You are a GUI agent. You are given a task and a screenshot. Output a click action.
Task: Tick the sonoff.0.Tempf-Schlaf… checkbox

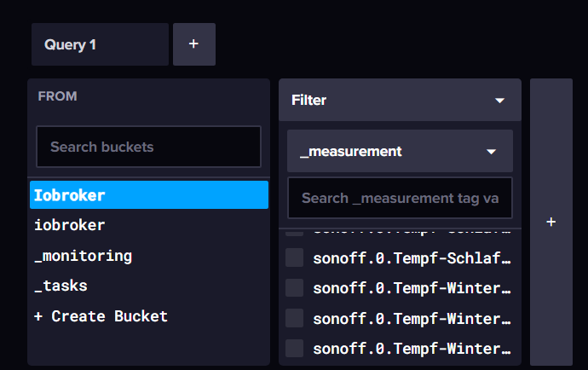tap(294, 257)
